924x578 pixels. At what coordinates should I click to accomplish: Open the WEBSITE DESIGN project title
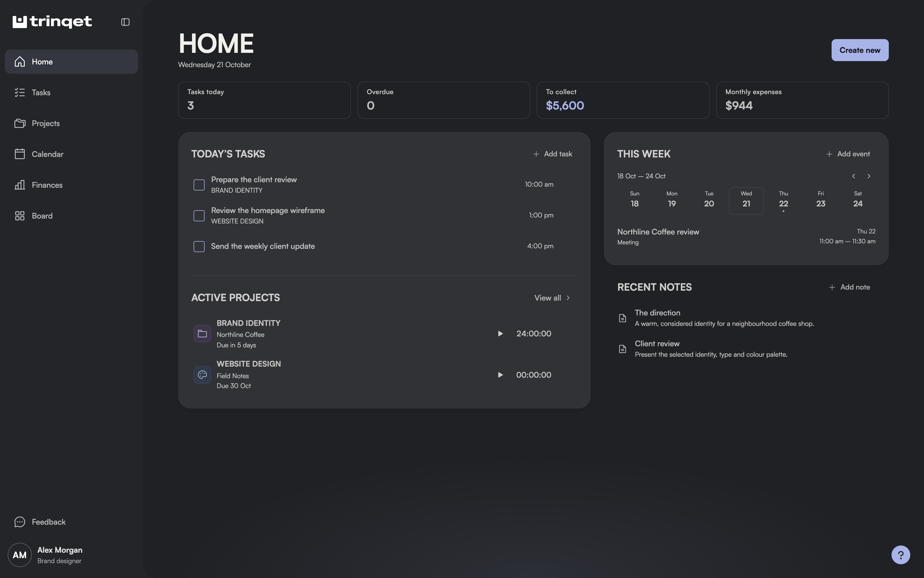249,364
